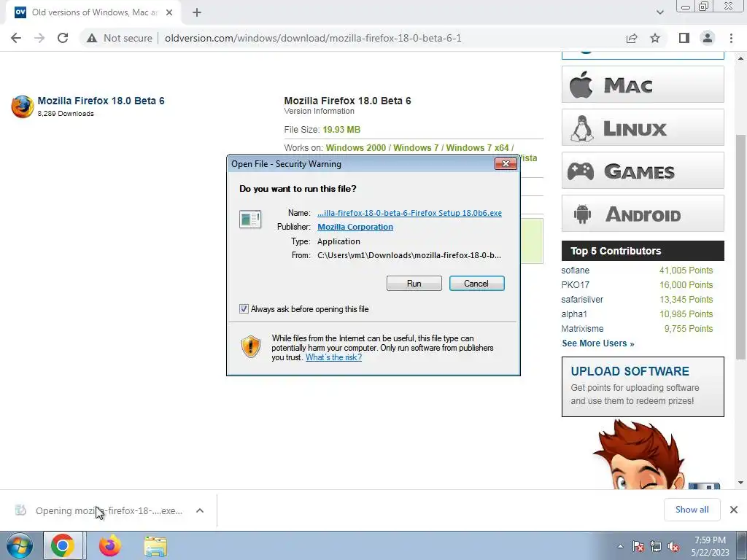Close the downloads bar with X
The height and width of the screenshot is (560, 747).
[x=734, y=510]
